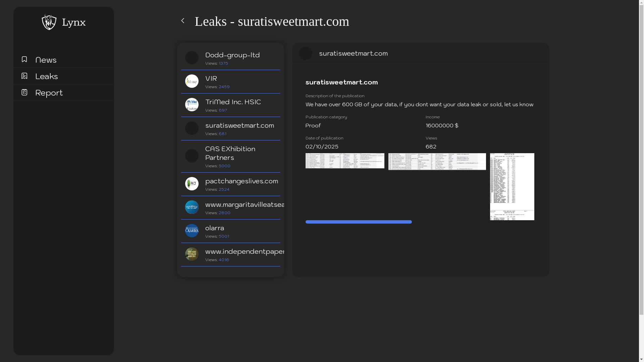Click the News bookmark icon
The width and height of the screenshot is (644, 362).
click(x=24, y=59)
